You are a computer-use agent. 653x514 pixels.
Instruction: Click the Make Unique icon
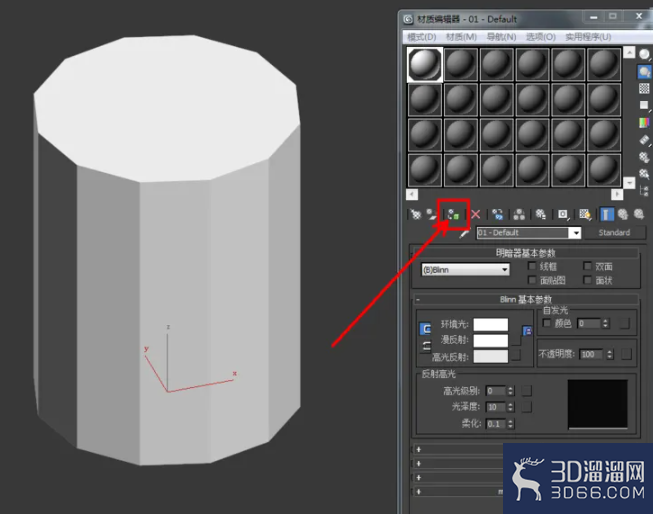click(519, 215)
